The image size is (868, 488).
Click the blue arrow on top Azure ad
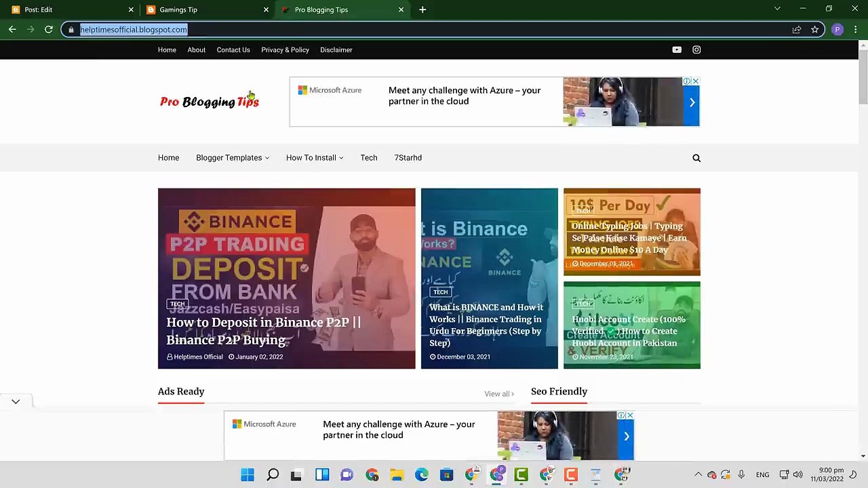[692, 102]
